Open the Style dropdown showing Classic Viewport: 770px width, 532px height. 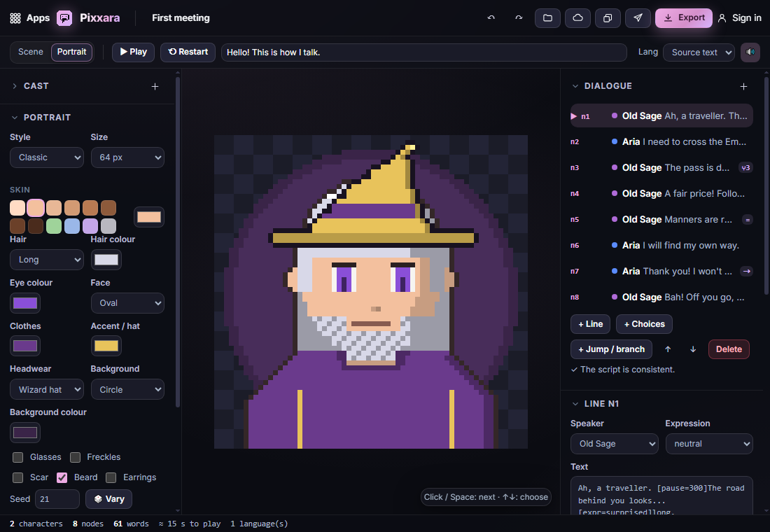pos(47,157)
